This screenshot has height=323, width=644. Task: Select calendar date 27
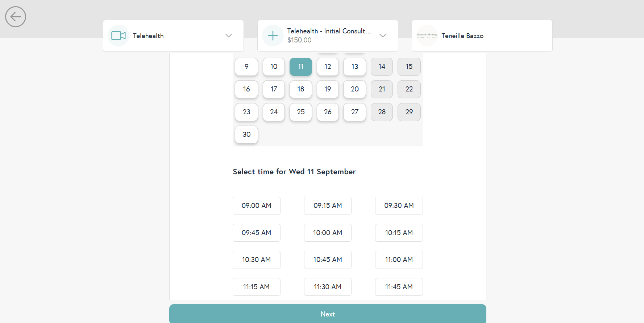[x=354, y=112]
